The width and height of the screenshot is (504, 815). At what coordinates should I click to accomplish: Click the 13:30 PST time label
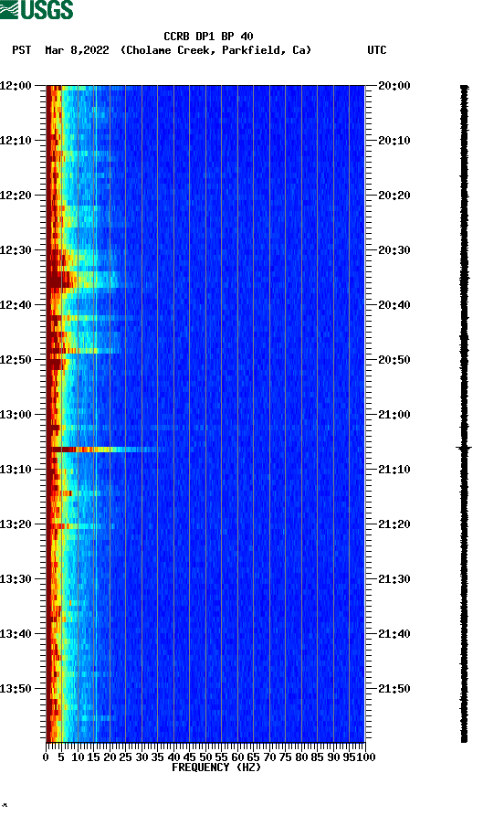tap(16, 579)
